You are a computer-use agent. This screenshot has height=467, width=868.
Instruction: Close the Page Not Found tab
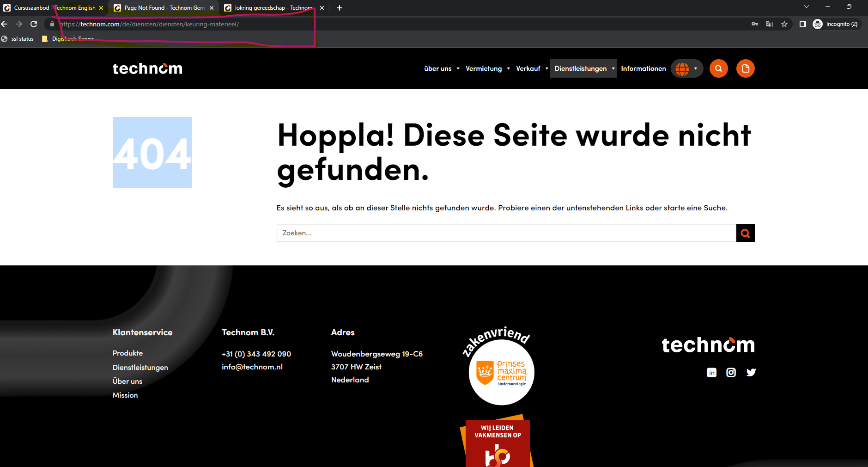tap(212, 8)
